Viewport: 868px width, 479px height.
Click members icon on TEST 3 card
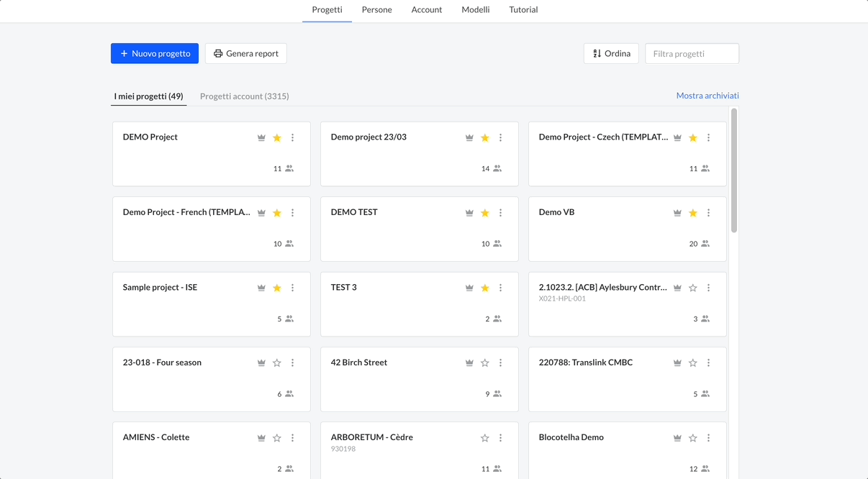(497, 319)
